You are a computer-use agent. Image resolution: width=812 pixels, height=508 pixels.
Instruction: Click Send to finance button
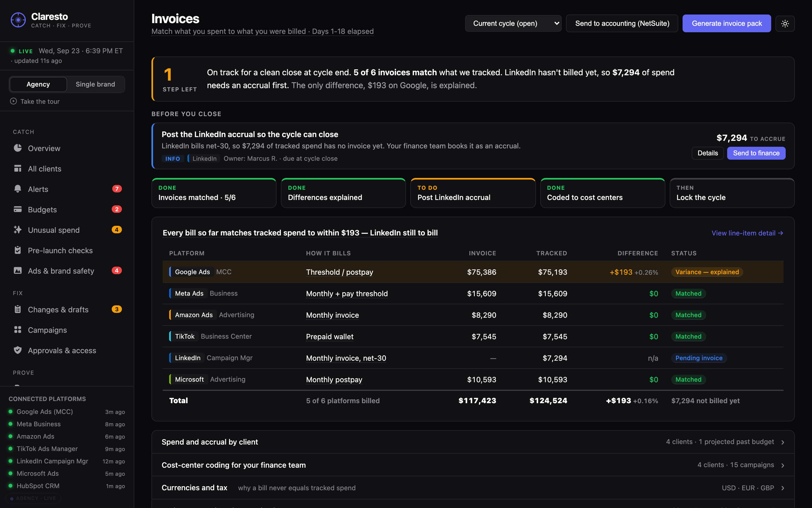[756, 153]
